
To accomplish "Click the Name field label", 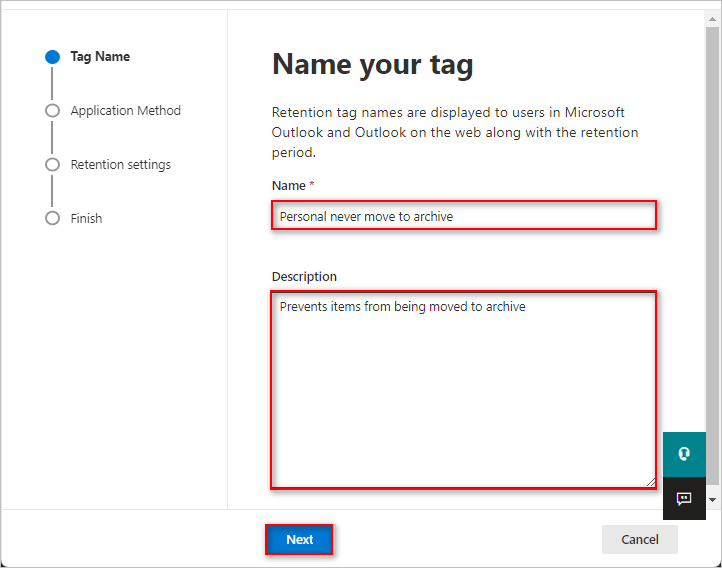I will click(289, 185).
